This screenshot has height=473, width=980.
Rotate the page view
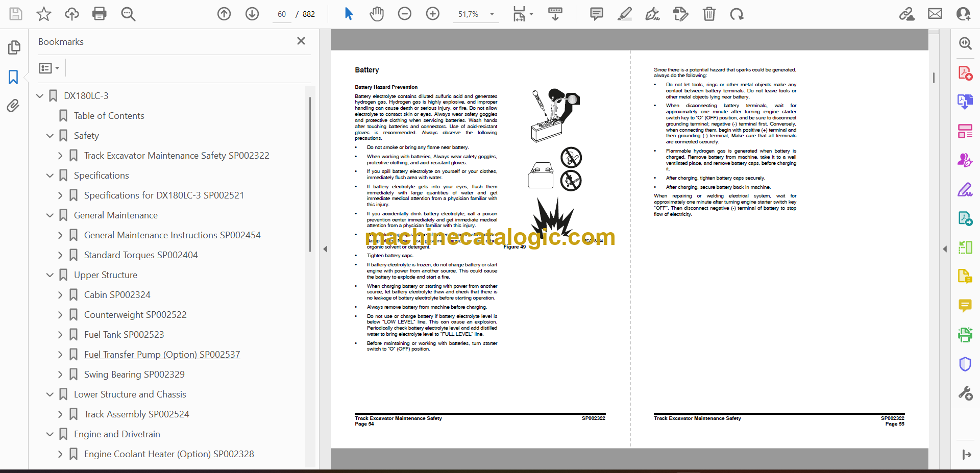tap(737, 14)
